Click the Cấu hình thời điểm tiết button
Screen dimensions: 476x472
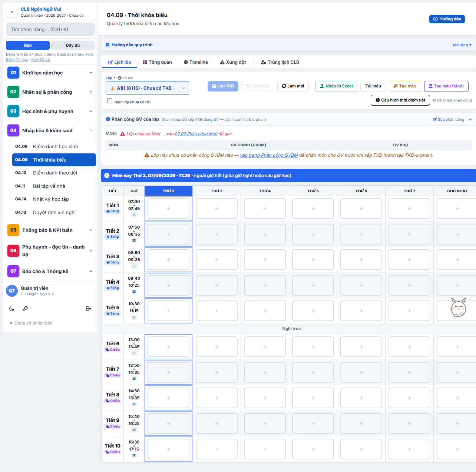[400, 100]
